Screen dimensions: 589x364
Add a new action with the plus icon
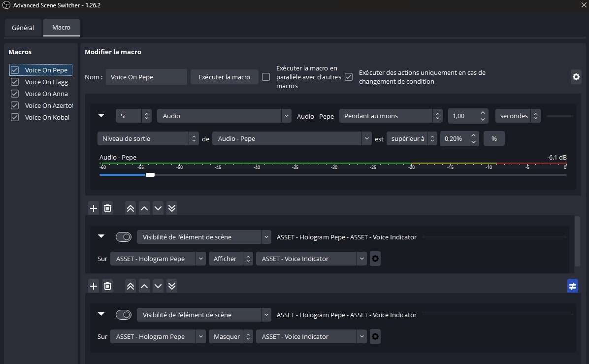pos(94,208)
